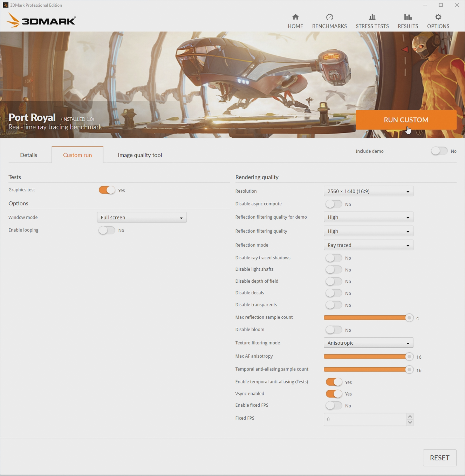Open the Stress Tests chart icon
Viewport: 465px width, 476px height.
372,17
